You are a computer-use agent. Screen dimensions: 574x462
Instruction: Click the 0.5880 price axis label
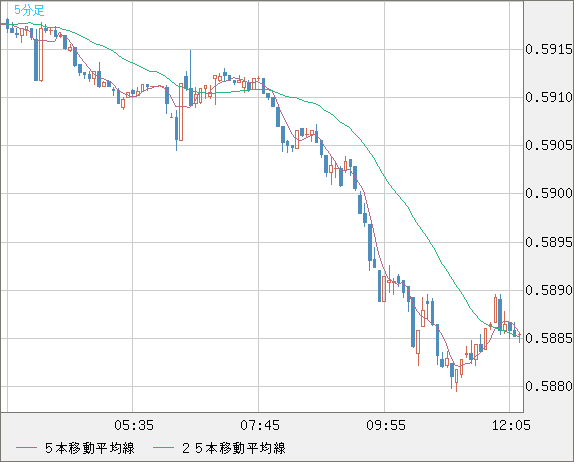(549, 386)
